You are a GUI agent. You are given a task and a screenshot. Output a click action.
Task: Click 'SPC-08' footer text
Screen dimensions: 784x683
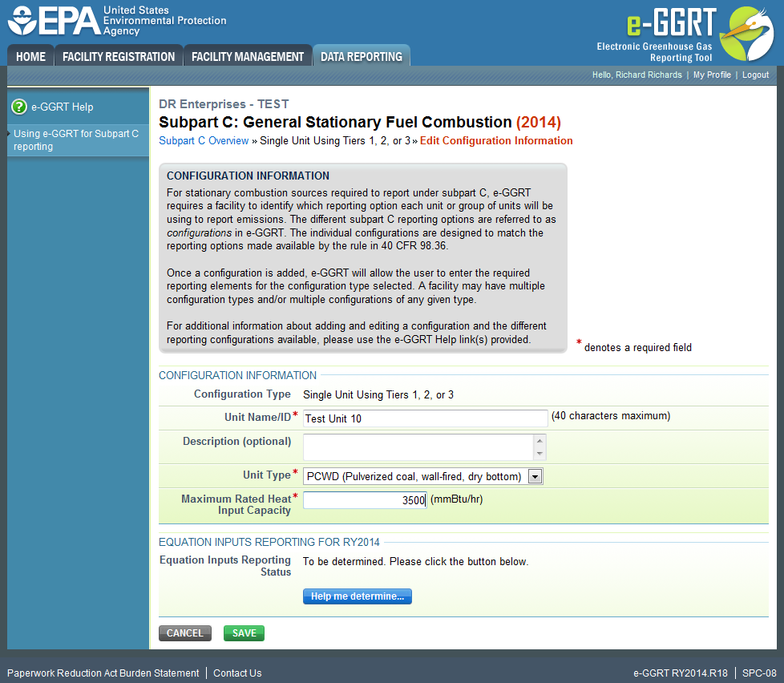coord(759,673)
